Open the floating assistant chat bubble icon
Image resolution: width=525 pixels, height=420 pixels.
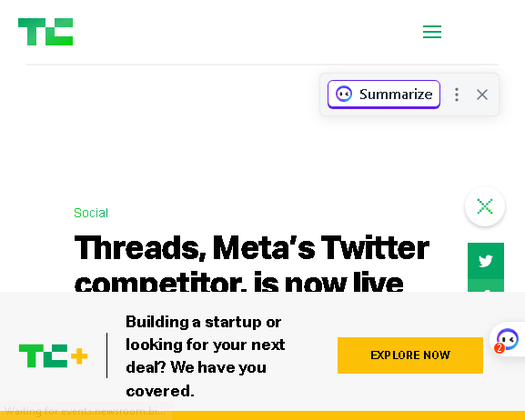508,339
